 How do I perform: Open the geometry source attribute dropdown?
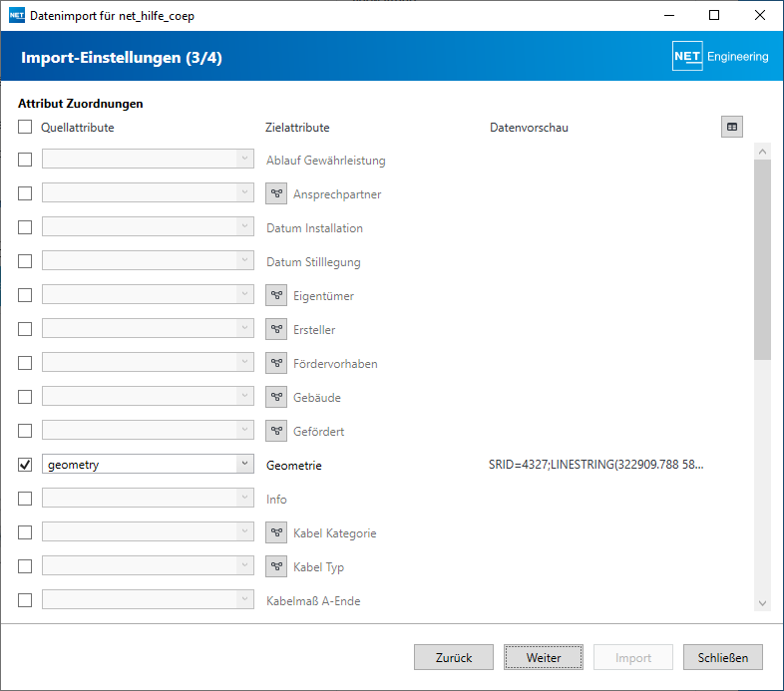click(244, 465)
